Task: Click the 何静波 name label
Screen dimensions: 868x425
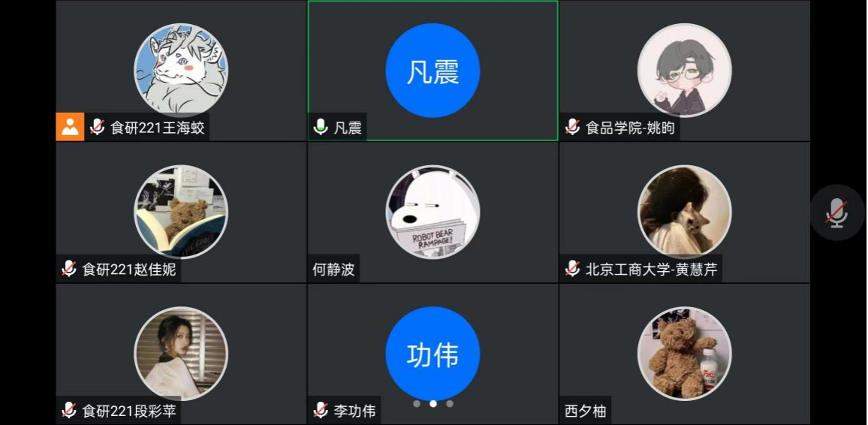Action: pos(334,270)
